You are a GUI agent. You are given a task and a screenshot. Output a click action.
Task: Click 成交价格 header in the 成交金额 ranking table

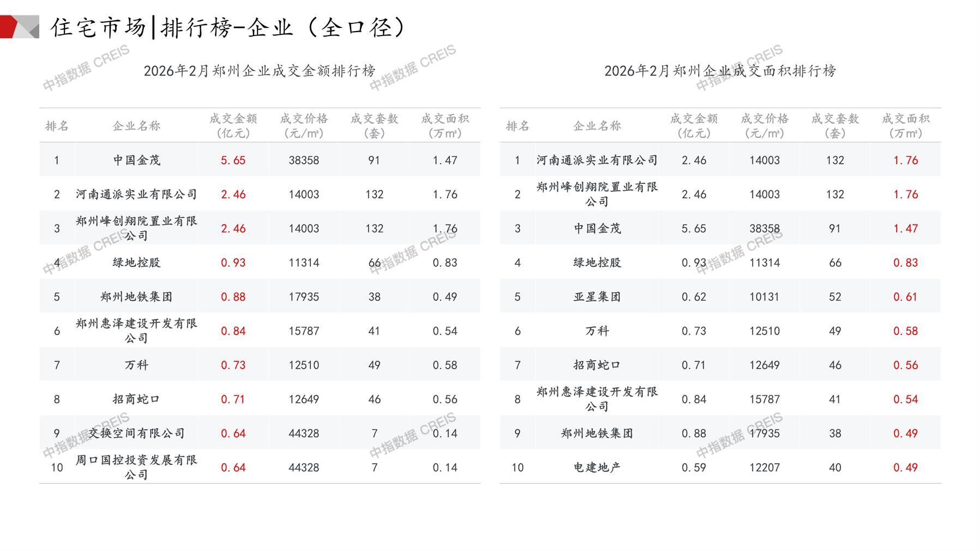(304, 126)
